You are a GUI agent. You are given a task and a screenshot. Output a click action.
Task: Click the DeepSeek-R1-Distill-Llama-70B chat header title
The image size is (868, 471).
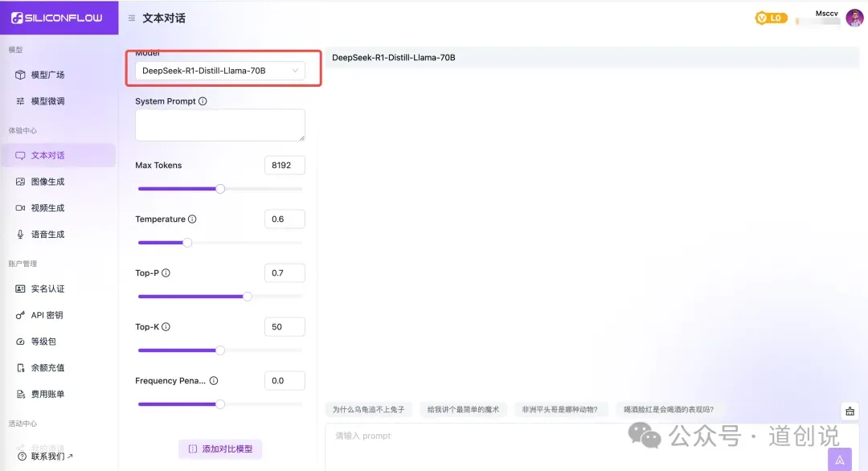point(394,58)
